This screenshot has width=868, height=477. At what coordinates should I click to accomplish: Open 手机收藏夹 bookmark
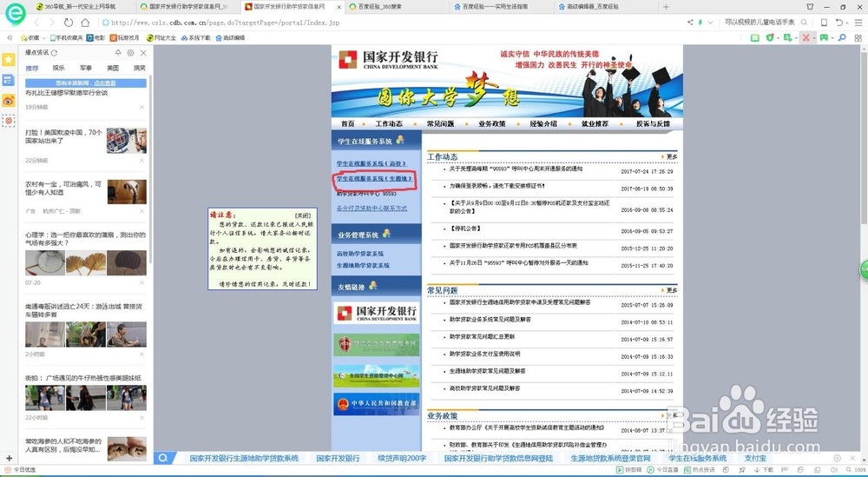click(67, 38)
